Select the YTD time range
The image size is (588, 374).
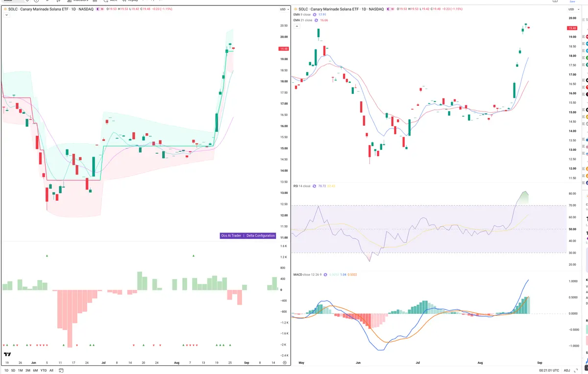44,371
